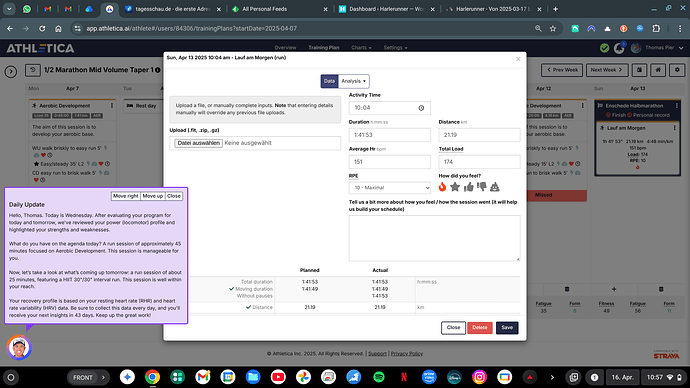Save the activity details
This screenshot has height=388, width=690.
pyautogui.click(x=507, y=327)
